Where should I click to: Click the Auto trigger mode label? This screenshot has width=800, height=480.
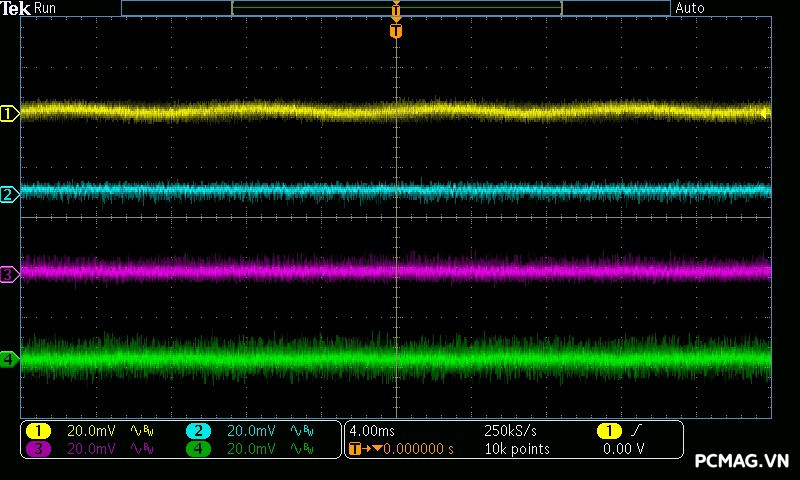(690, 8)
